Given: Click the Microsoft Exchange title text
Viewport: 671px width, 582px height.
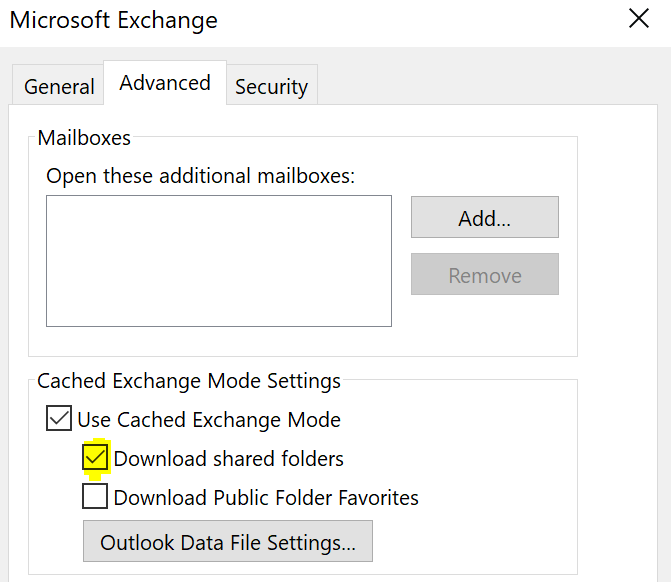Looking at the screenshot, I should coord(113,21).
